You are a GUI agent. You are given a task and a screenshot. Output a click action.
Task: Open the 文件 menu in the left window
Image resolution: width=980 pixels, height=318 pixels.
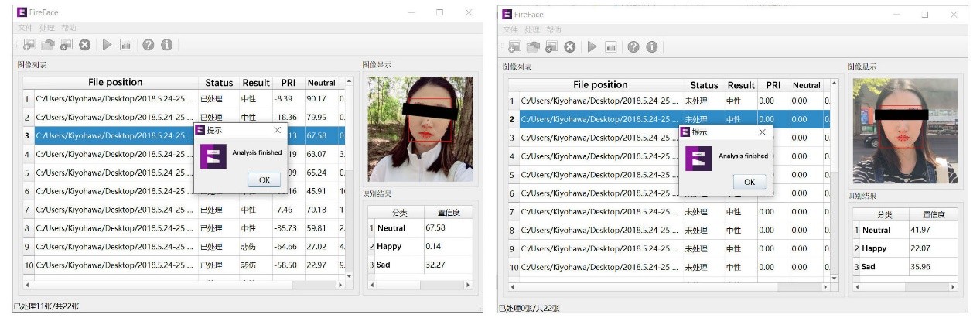26,28
